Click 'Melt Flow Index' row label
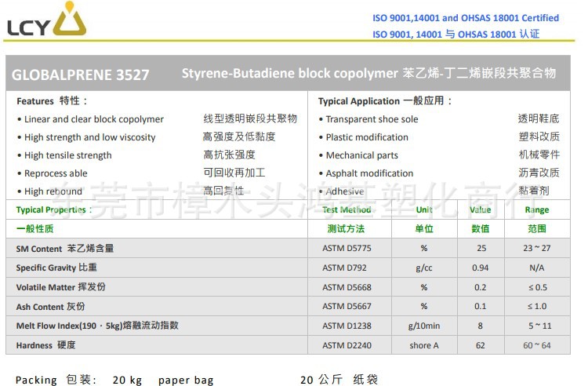Screen dimensions: 588x386 coord(97,326)
